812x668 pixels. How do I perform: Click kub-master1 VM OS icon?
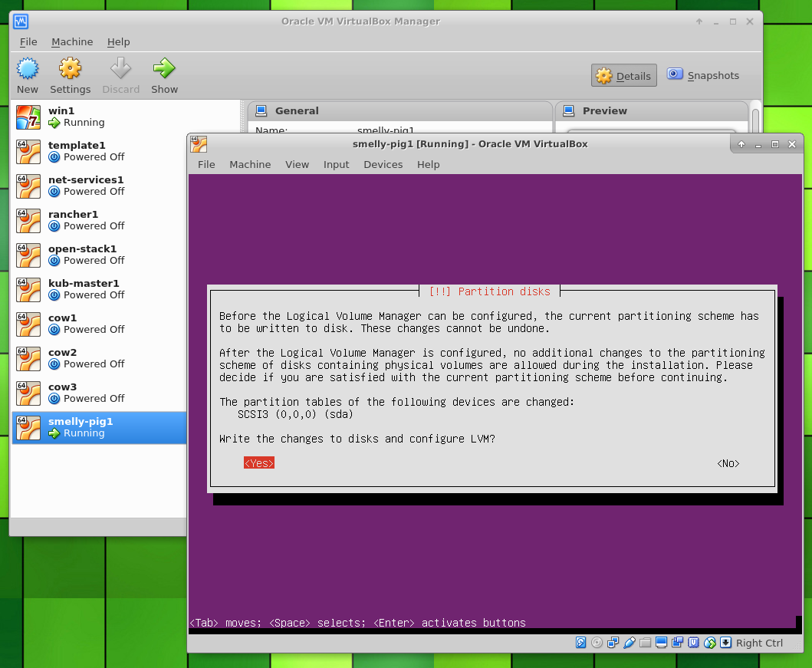tap(28, 289)
